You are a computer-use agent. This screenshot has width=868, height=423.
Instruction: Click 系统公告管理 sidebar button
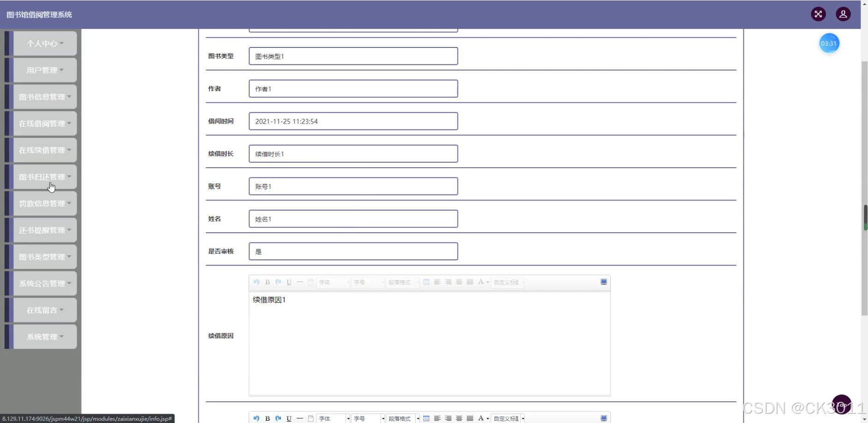click(x=45, y=284)
